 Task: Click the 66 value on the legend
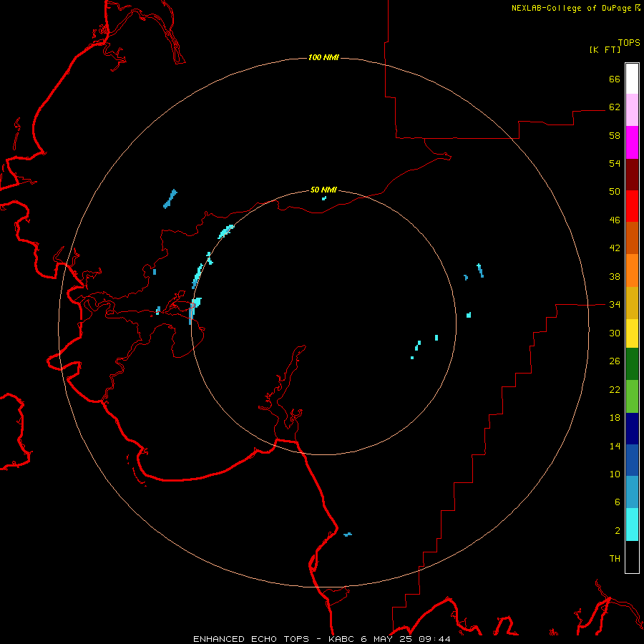coord(615,79)
